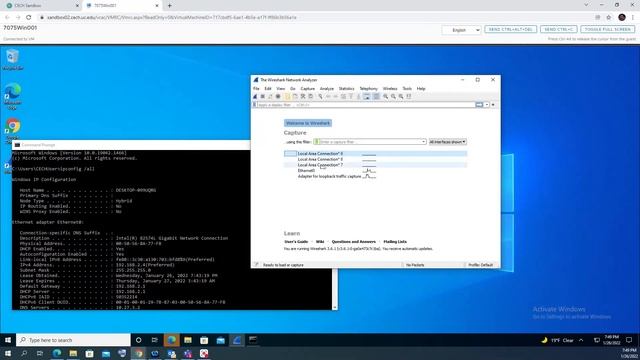Open the Analyze menu in Wireshark
Screen dimensions: 640x360
point(327,89)
